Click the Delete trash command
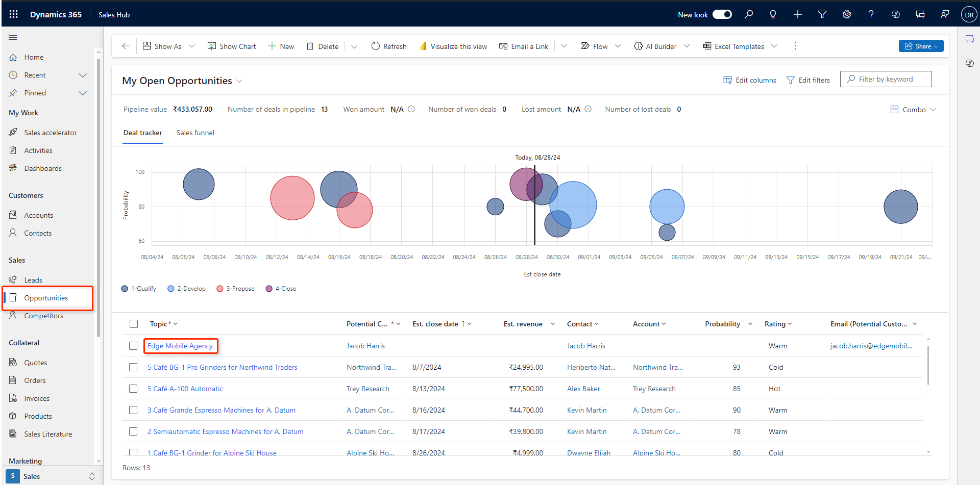980x485 pixels. tap(322, 46)
